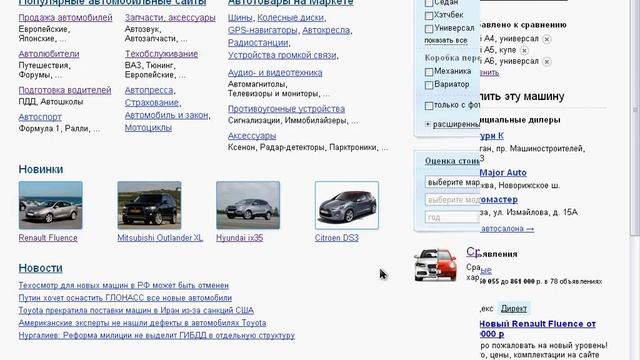Screen dimensions: 640x360
Task: Open the Директ advertising link
Action: (513, 309)
